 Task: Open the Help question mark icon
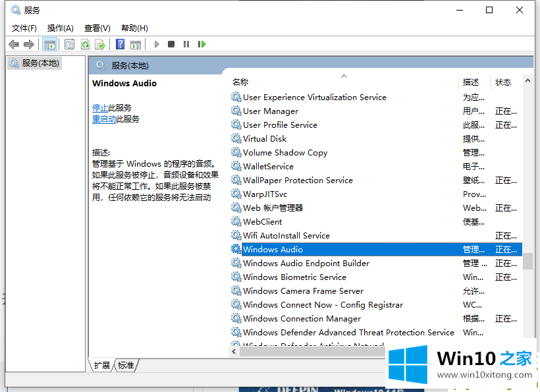tap(121, 44)
